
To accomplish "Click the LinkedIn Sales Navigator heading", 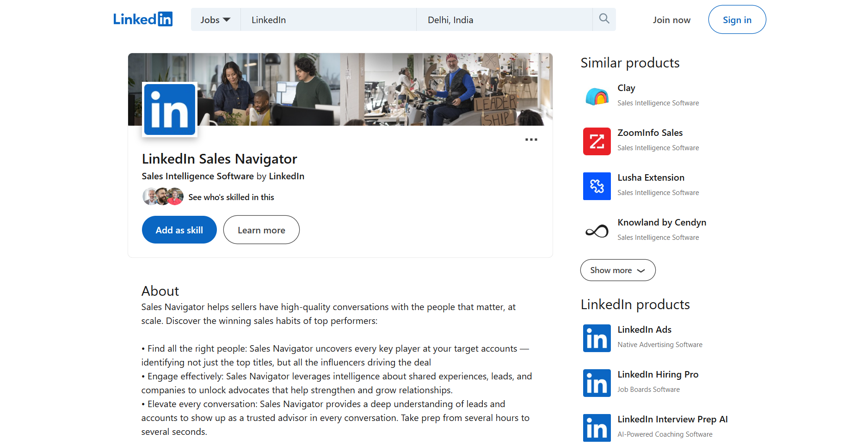I will point(219,158).
